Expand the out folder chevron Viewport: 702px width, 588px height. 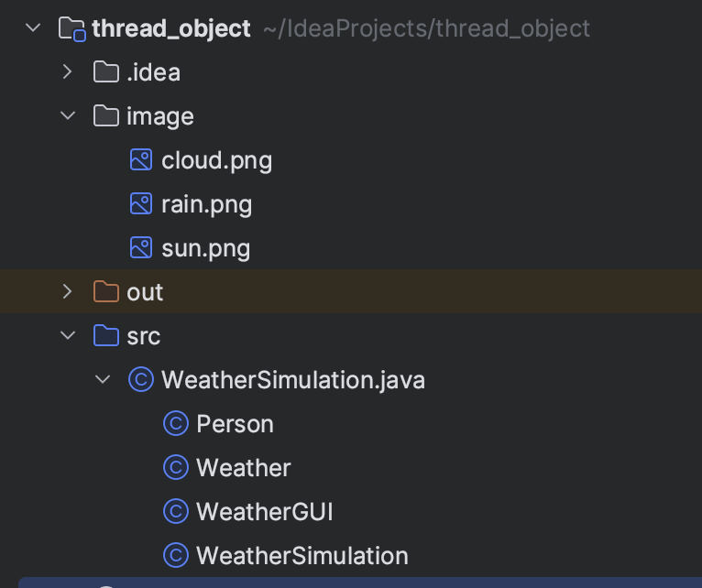pos(68,292)
